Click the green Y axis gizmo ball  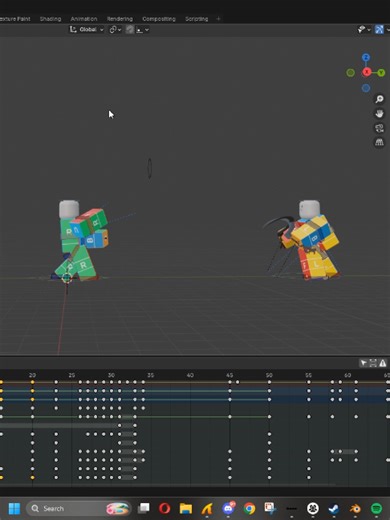coord(381,73)
